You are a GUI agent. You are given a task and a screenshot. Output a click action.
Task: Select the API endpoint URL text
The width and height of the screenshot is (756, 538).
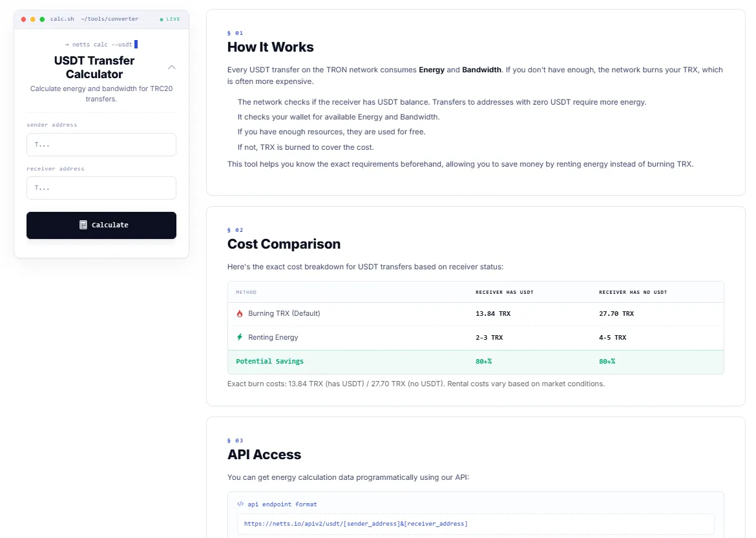356,524
